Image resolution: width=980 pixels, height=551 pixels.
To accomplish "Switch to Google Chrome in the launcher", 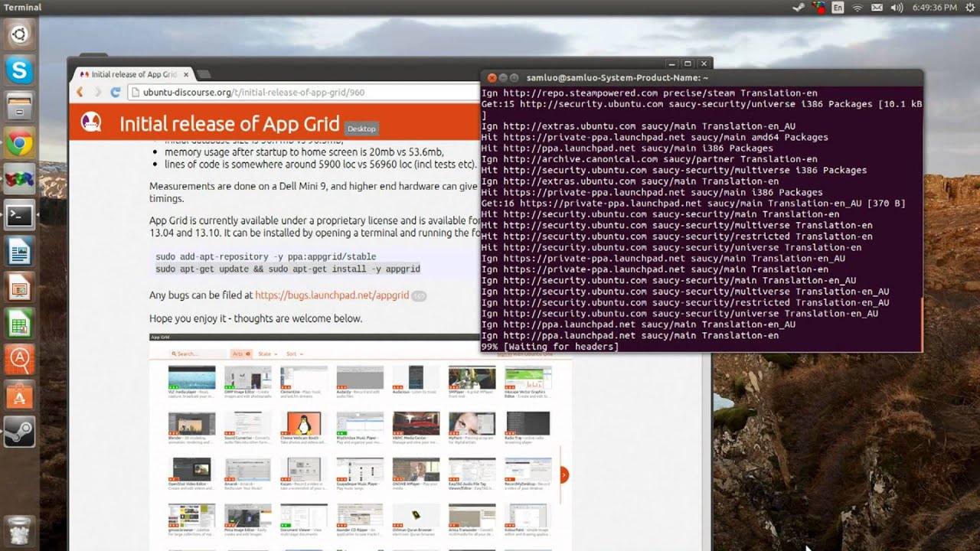I will point(19,143).
